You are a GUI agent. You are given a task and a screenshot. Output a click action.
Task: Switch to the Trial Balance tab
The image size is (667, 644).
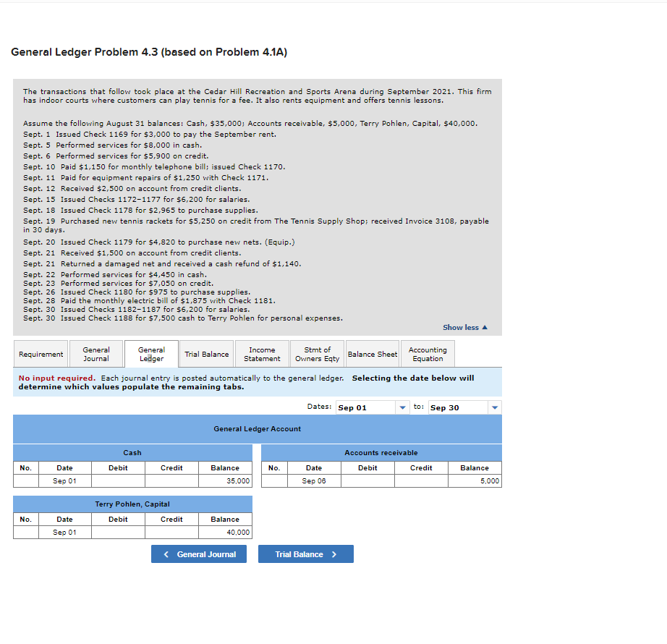pyautogui.click(x=206, y=354)
